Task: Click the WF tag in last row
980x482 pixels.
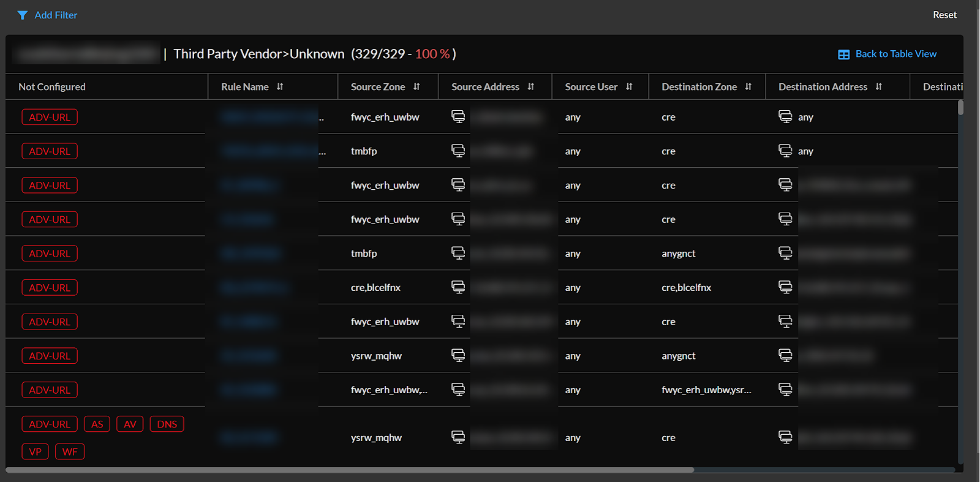Action: [70, 452]
